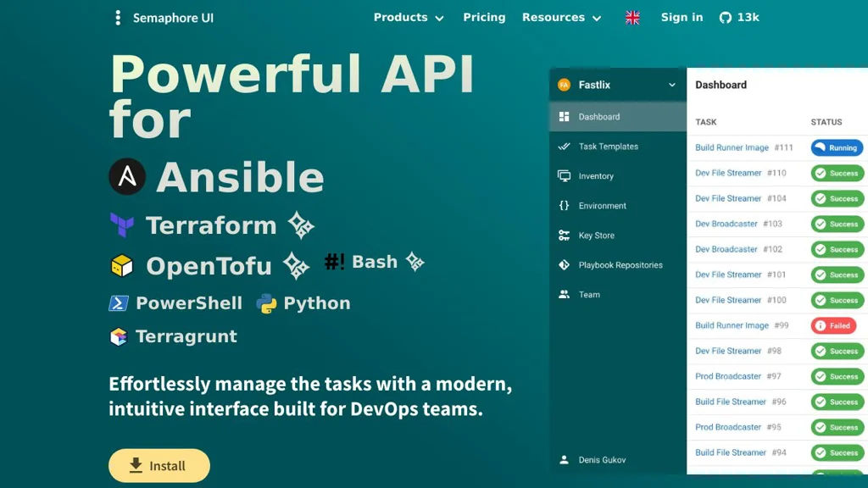
Task: Click the user avatar icon beside Denis Gukov
Action: (x=564, y=460)
